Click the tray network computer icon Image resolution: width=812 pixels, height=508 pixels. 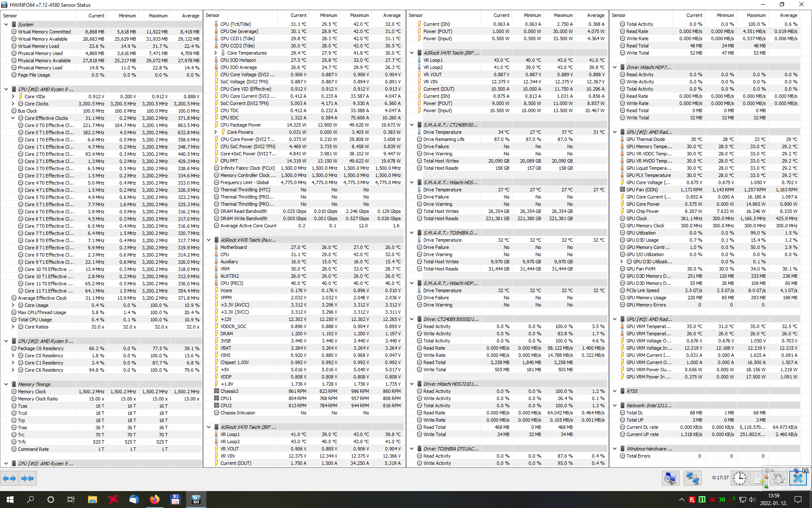[x=742, y=500]
